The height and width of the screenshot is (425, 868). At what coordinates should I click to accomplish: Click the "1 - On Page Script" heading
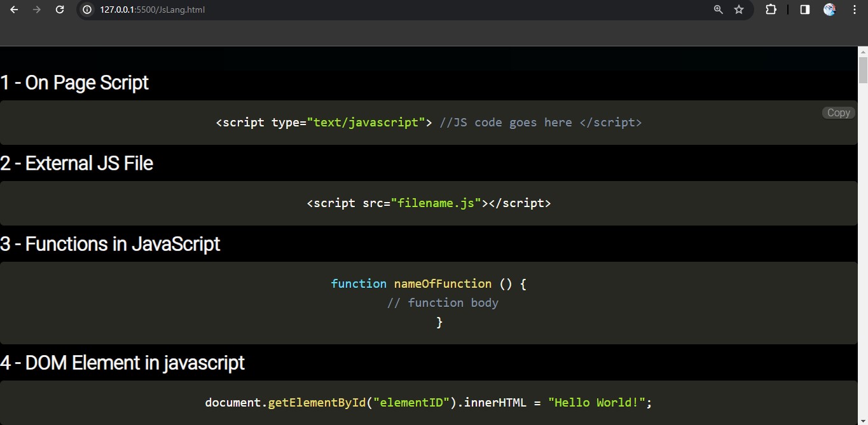tap(74, 83)
